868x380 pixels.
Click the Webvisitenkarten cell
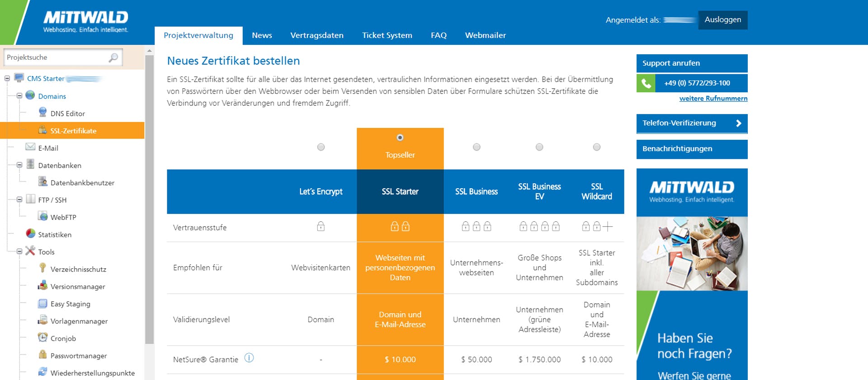click(x=321, y=268)
